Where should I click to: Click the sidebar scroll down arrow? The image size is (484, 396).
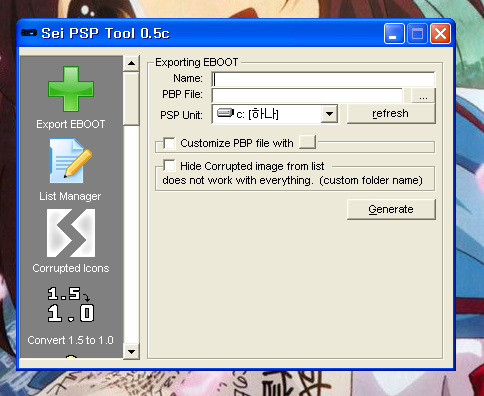pyautogui.click(x=131, y=352)
